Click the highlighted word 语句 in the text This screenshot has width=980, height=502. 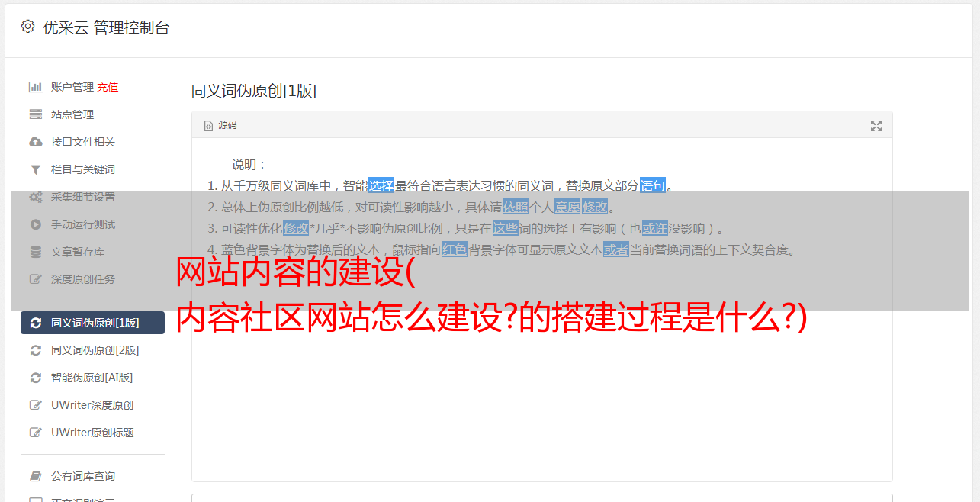[653, 185]
